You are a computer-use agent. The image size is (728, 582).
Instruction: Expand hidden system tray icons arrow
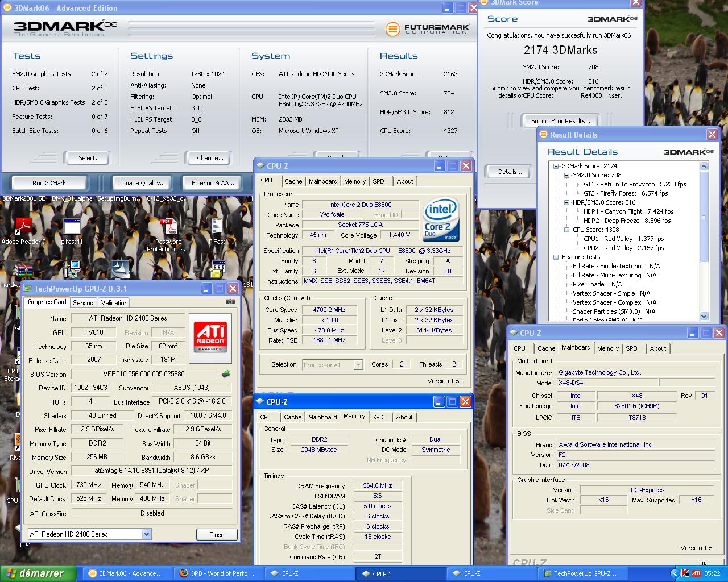(x=675, y=573)
